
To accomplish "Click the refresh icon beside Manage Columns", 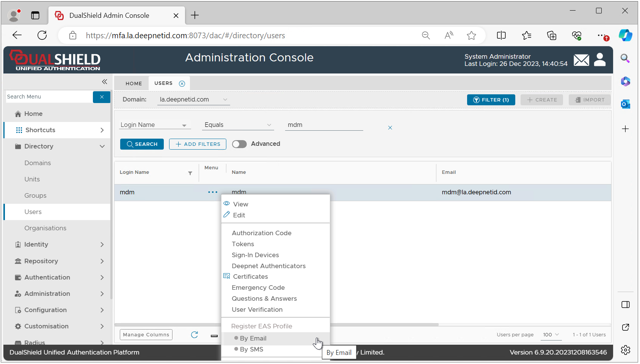I will point(195,335).
